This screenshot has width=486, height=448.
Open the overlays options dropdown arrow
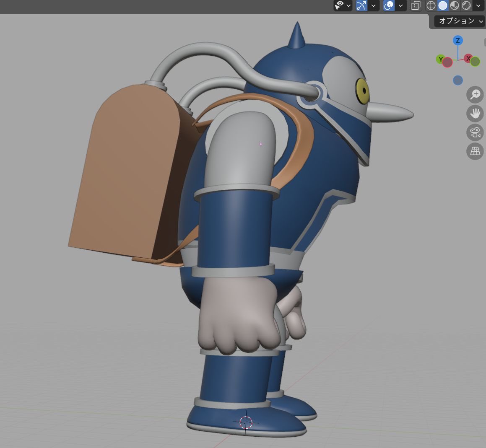401,5
